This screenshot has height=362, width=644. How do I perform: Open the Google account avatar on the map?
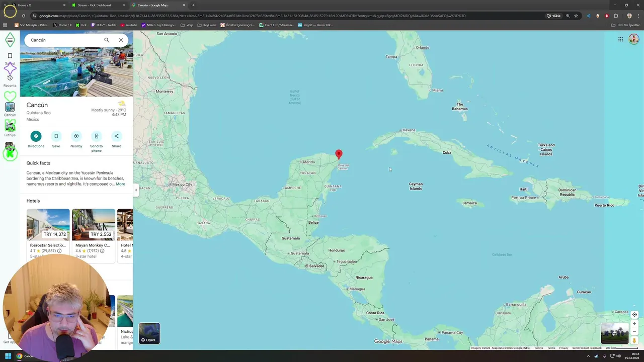coord(633,39)
